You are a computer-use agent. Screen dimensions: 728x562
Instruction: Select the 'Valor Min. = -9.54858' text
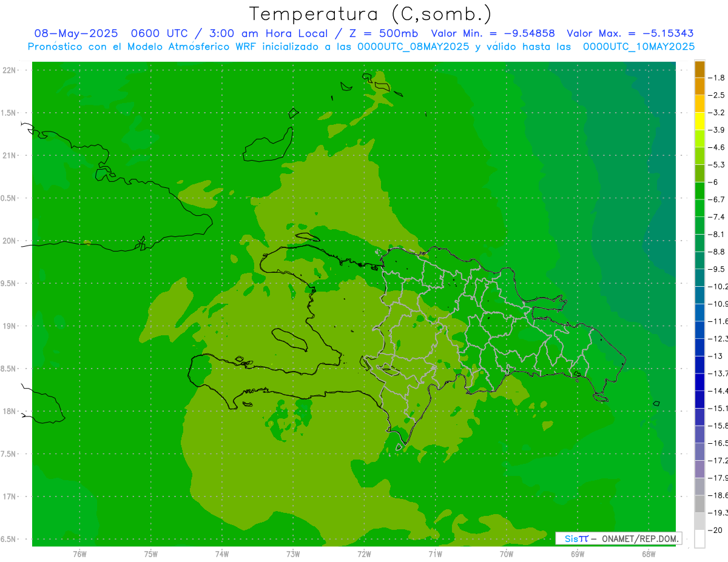493,34
